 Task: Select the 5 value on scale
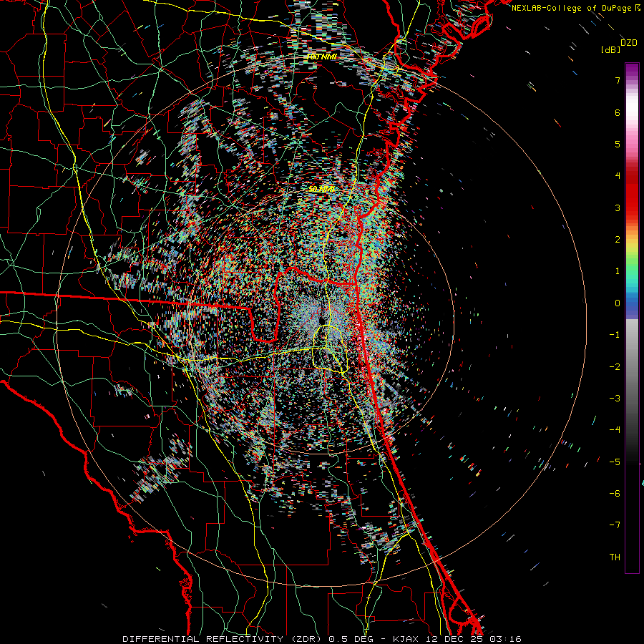click(x=618, y=144)
